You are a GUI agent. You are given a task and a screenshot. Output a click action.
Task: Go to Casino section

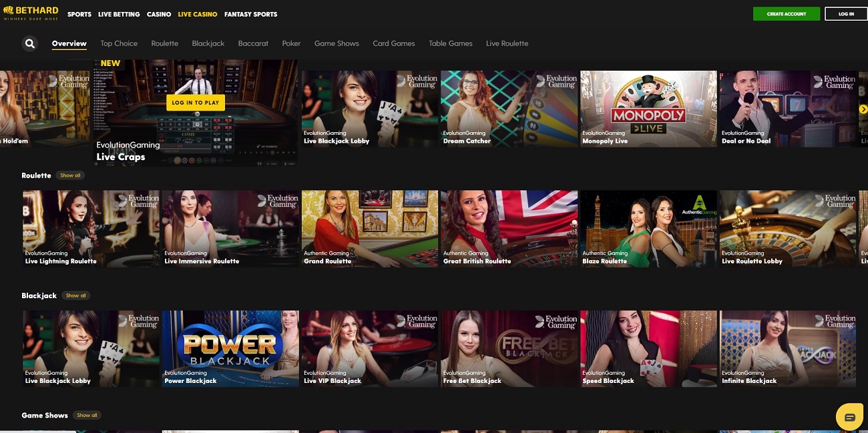pos(159,14)
